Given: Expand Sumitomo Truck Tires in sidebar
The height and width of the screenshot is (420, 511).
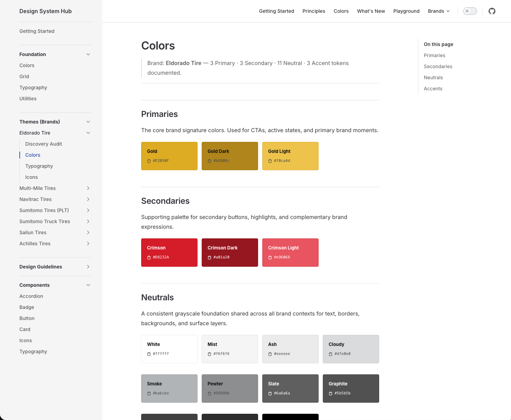Looking at the screenshot, I should [88, 221].
